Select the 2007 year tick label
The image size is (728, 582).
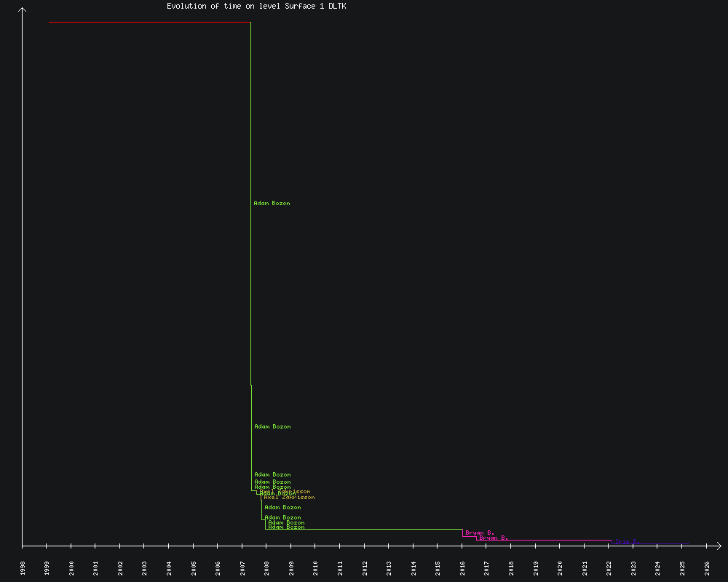click(242, 568)
